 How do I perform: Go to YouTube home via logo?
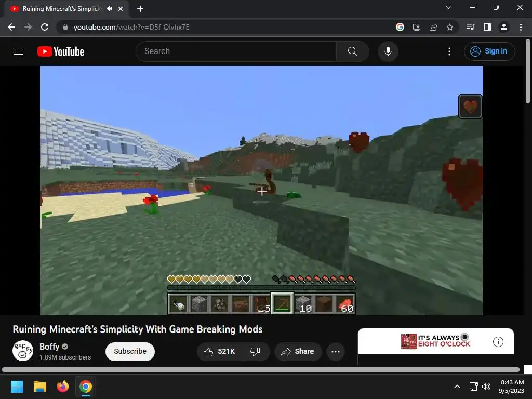[61, 51]
